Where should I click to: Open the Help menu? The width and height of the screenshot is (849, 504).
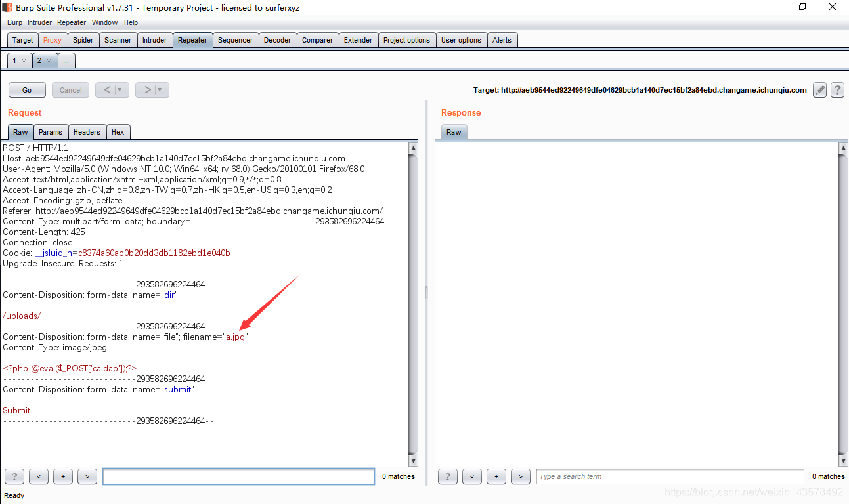131,22
